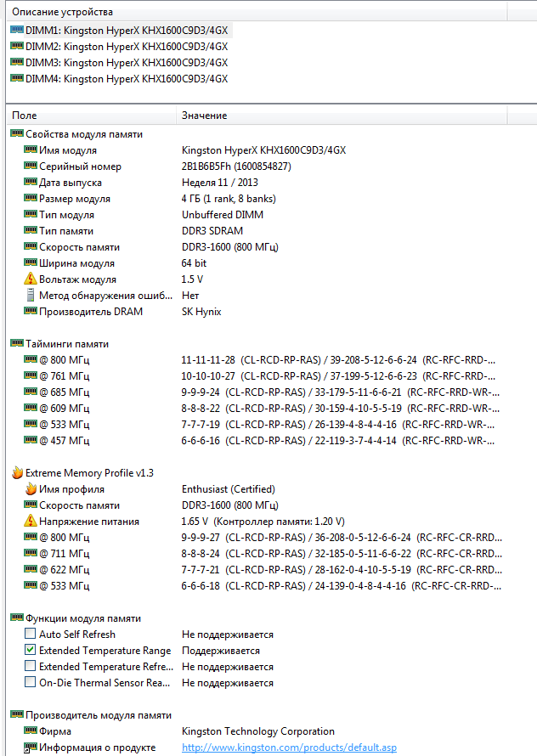537x756 pixels.
Task: Toggle the On-Die Thermal Sensor Readout checkbox
Action: (x=30, y=682)
